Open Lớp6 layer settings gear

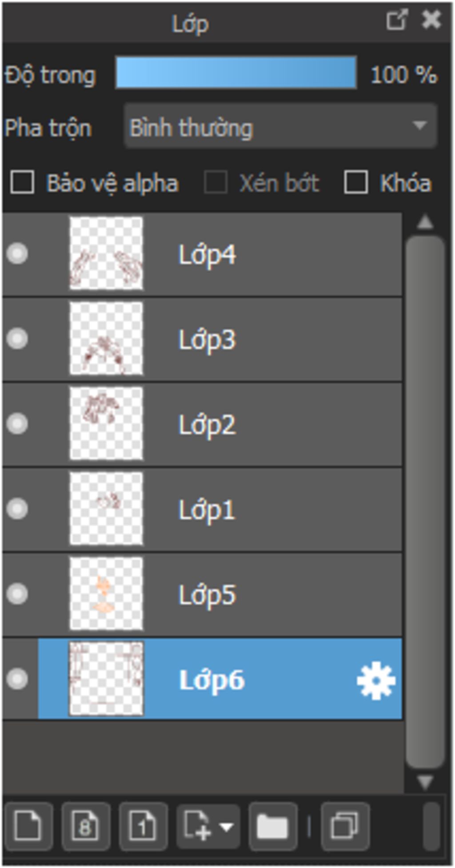[x=376, y=680]
